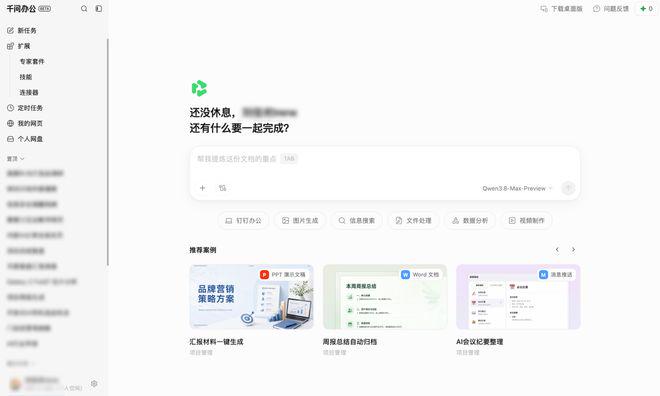Open the Qwen model selector dropdown
Viewport: 660px width, 396px height.
pyautogui.click(x=517, y=188)
